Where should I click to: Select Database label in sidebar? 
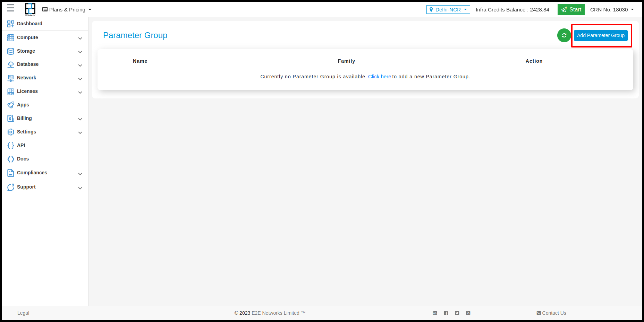28,64
